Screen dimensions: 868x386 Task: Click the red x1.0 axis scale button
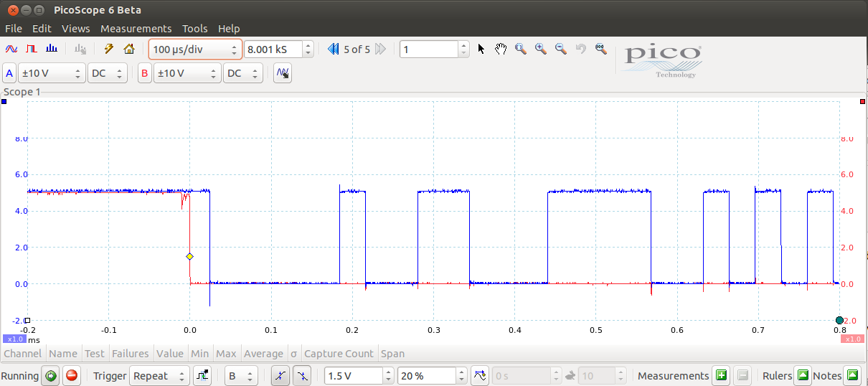point(852,339)
